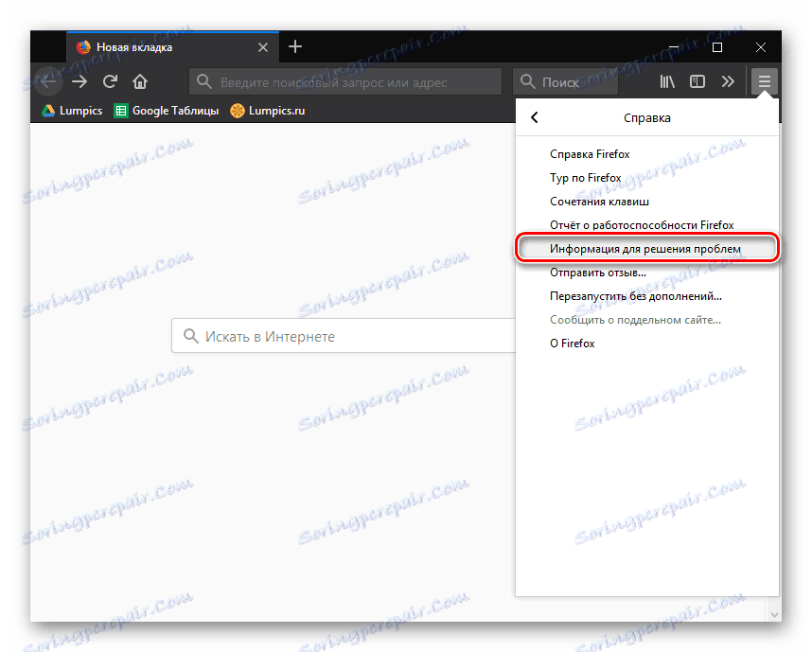Open О Firefox menu entry
The image size is (812, 652).
(x=647, y=344)
